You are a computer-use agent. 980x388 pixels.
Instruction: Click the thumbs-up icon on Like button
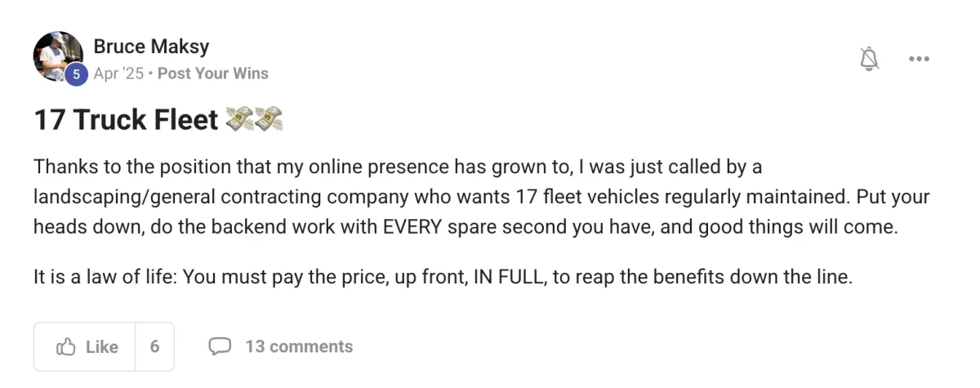click(x=66, y=347)
